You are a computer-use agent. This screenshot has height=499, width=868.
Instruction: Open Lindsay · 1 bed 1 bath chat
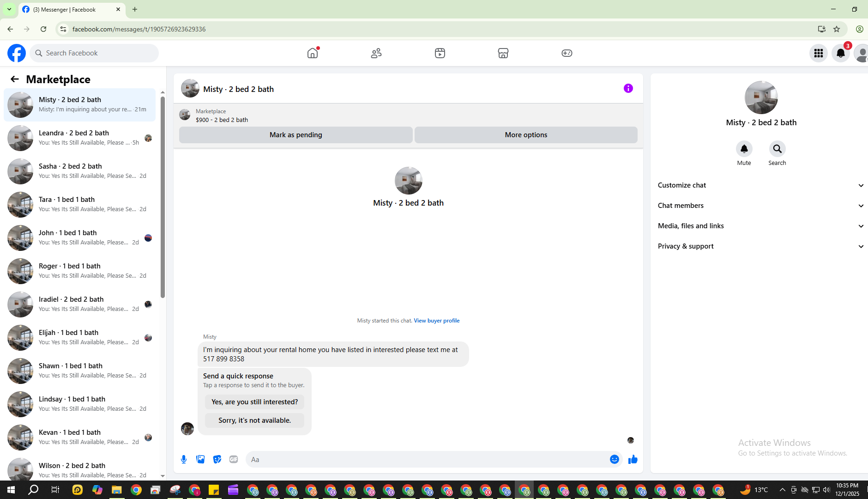[79, 404]
